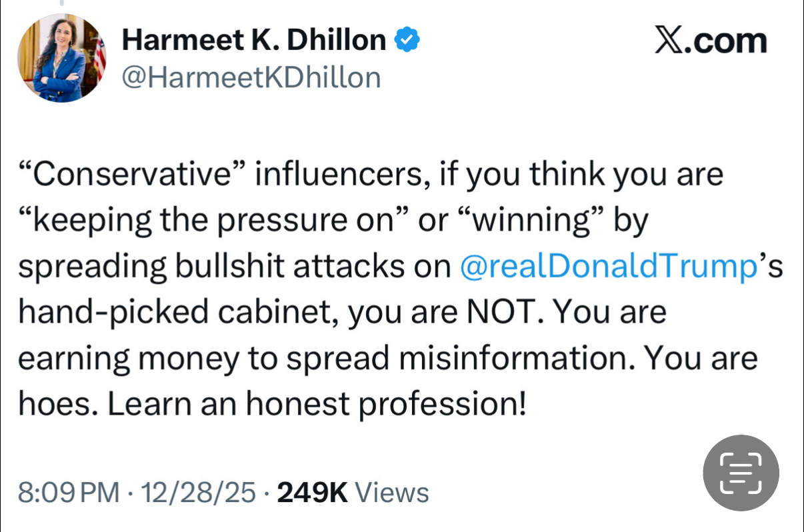Image resolution: width=804 pixels, height=532 pixels.
Task: Tap the live text scan icon
Action: (741, 473)
